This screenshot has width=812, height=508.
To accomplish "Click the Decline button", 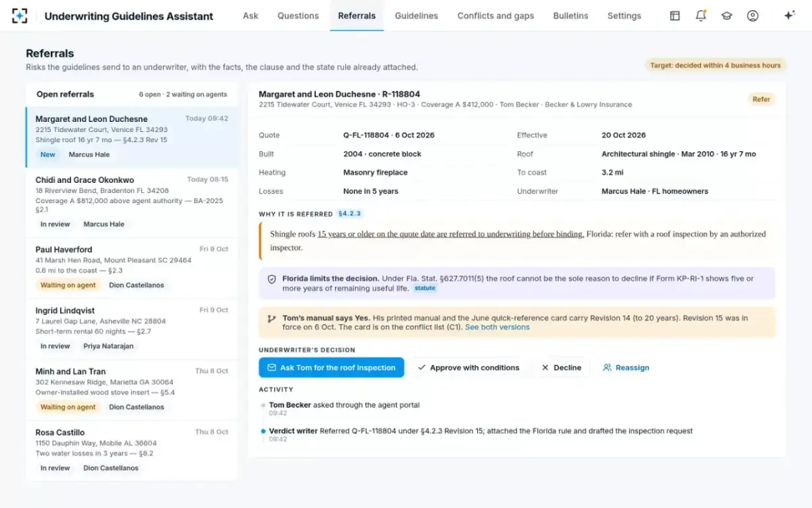I will 560,368.
